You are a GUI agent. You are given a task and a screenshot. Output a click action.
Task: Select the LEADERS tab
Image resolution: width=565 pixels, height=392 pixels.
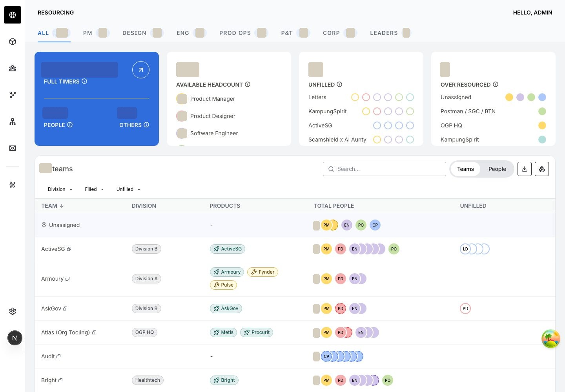click(x=390, y=33)
